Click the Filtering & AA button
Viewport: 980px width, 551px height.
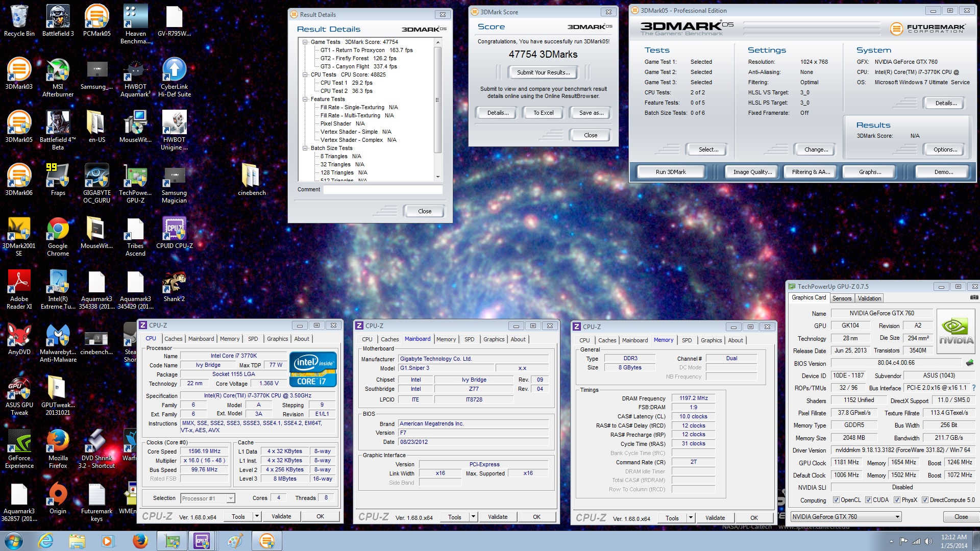[x=811, y=172]
